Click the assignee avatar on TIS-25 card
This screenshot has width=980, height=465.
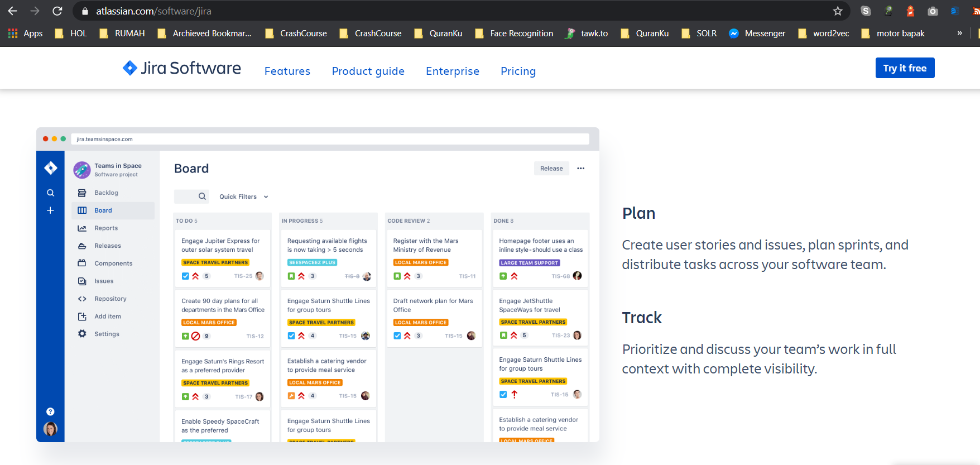coord(260,276)
